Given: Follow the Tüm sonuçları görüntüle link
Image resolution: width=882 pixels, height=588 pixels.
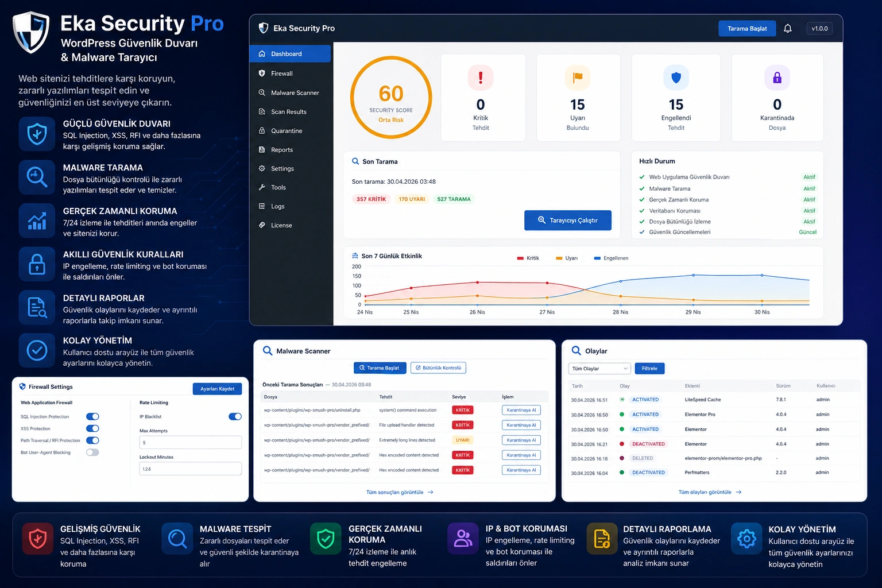Looking at the screenshot, I should pyautogui.click(x=399, y=492).
